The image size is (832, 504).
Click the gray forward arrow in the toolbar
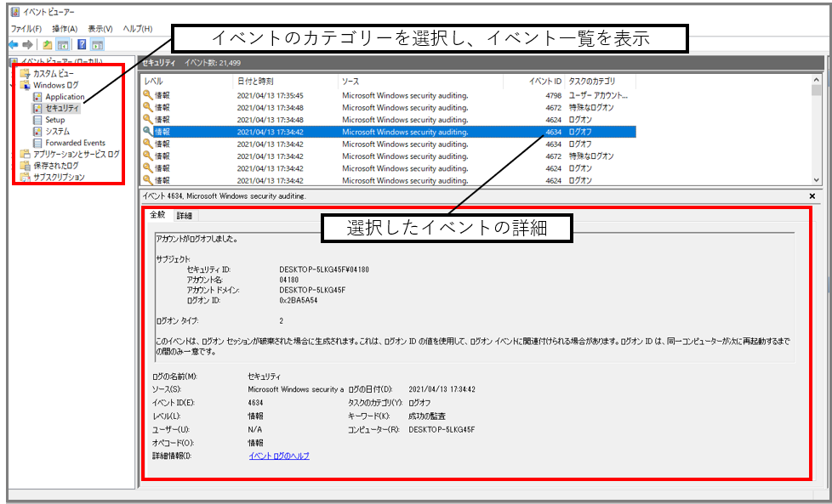click(x=27, y=44)
